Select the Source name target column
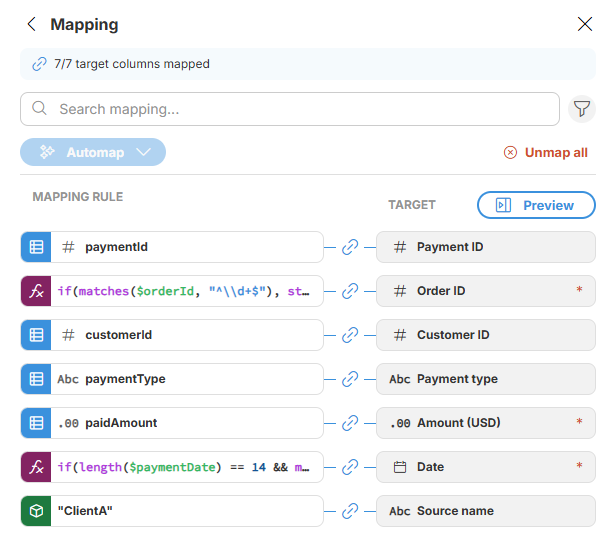Image resolution: width=612 pixels, height=537 pixels. pyautogui.click(x=485, y=511)
